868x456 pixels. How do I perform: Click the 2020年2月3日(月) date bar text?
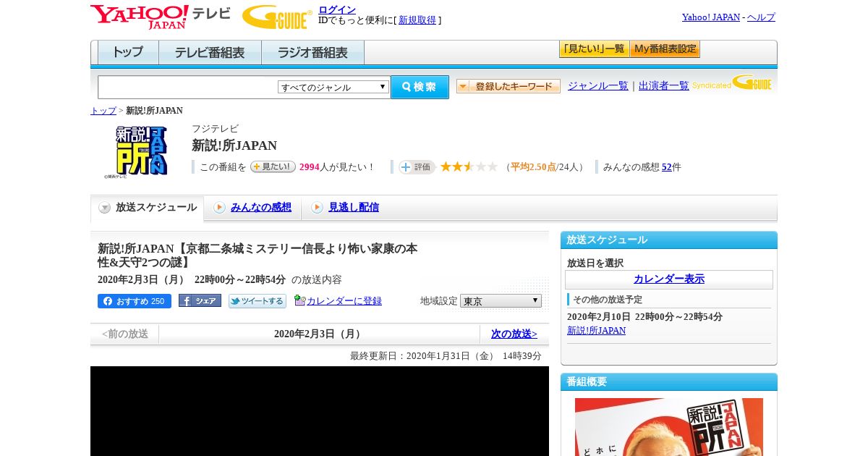point(319,334)
